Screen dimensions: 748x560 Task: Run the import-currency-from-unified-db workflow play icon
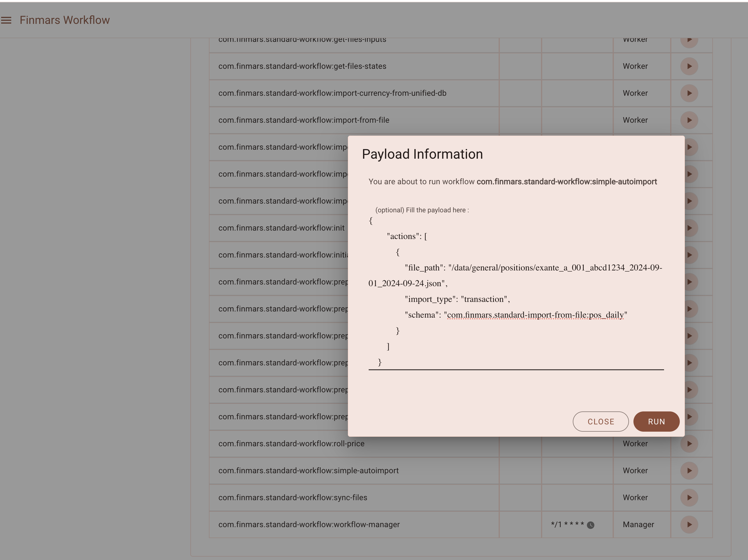coord(689,93)
